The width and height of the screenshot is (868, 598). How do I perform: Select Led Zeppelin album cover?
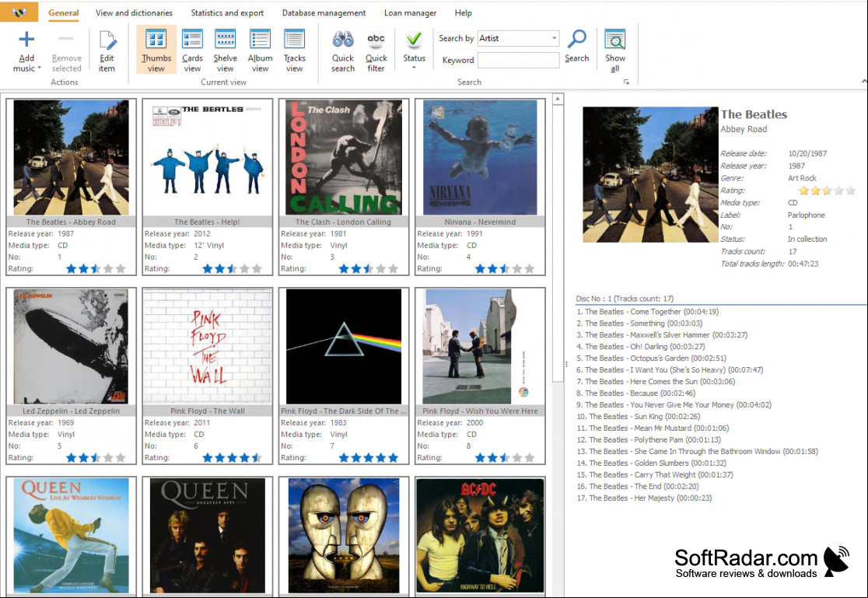click(71, 347)
